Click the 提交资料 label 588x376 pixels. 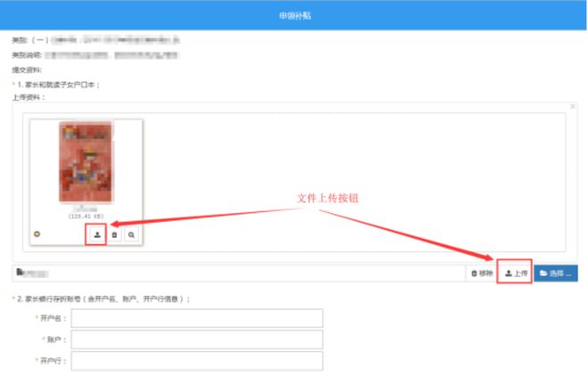click(x=27, y=69)
